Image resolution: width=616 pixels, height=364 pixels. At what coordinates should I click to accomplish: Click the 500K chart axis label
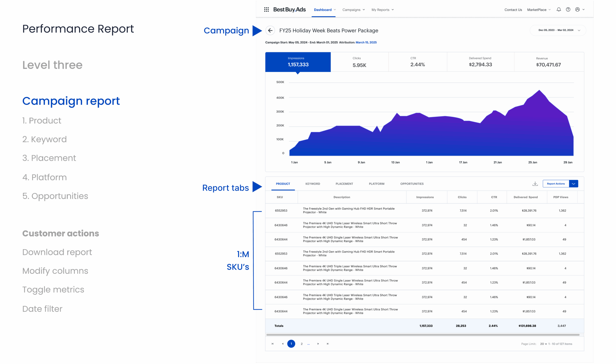tap(280, 82)
